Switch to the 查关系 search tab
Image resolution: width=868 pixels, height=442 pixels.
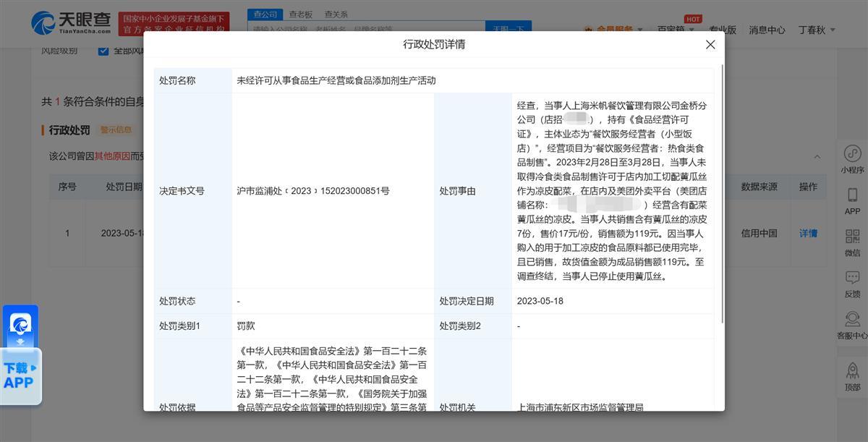click(336, 14)
